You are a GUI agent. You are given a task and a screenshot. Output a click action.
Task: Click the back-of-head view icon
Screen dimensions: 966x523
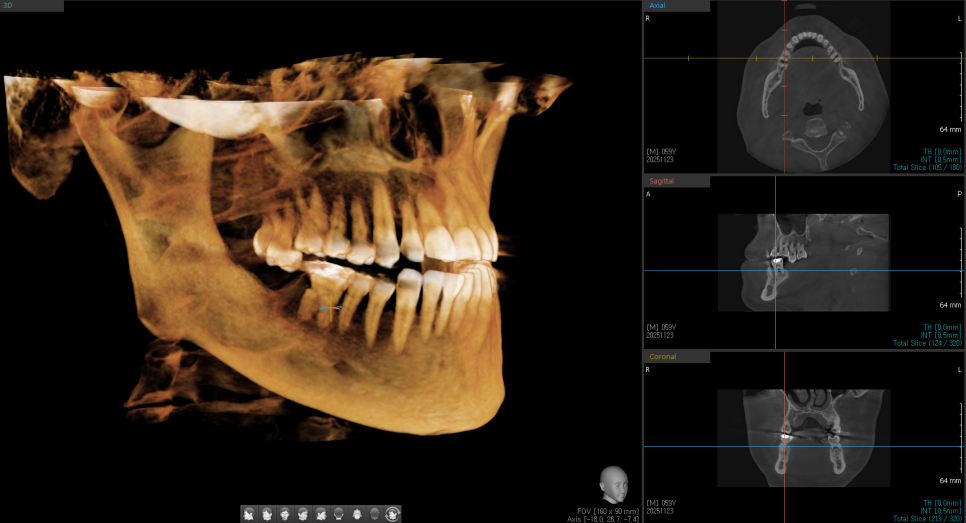coord(338,514)
